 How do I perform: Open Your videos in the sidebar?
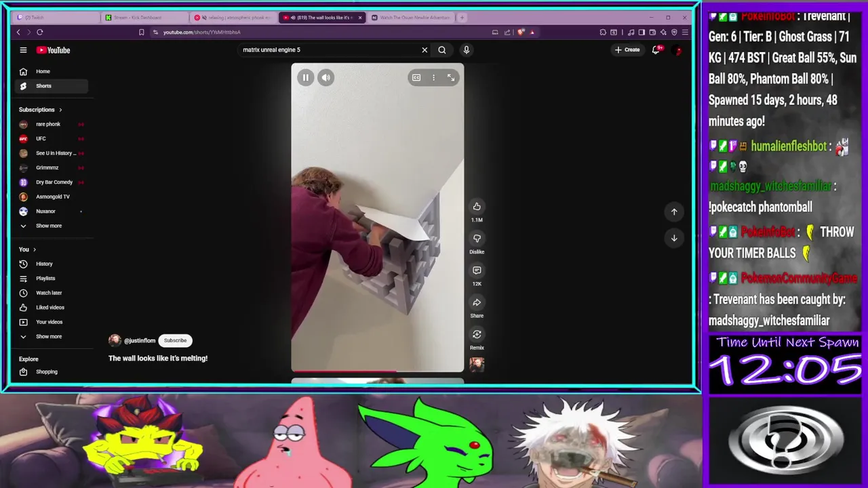52,322
